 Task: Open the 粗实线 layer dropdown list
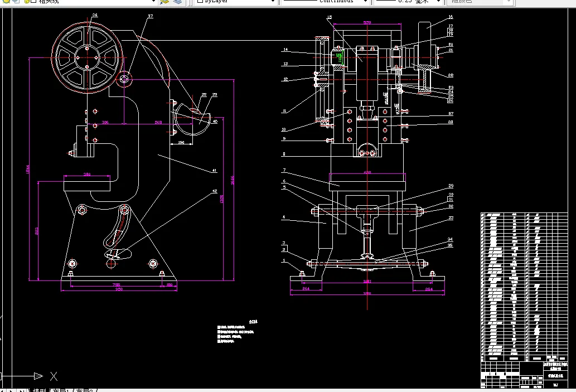(153, 1)
